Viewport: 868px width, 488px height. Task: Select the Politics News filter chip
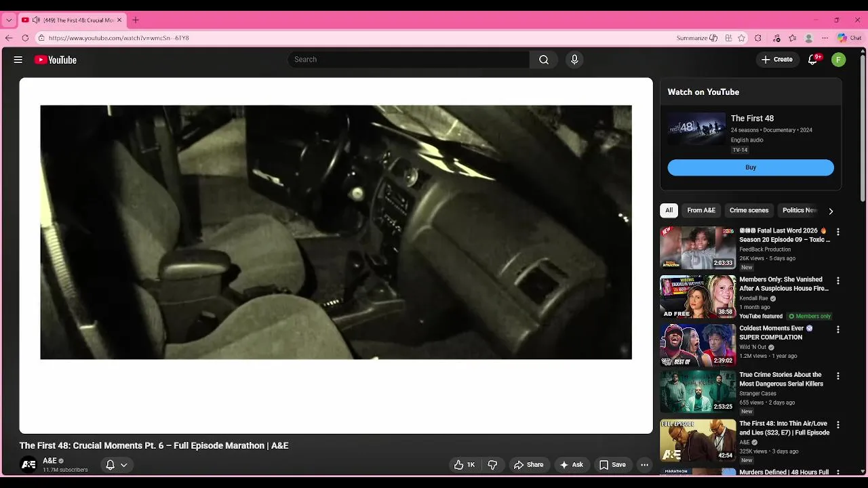[800, 210]
